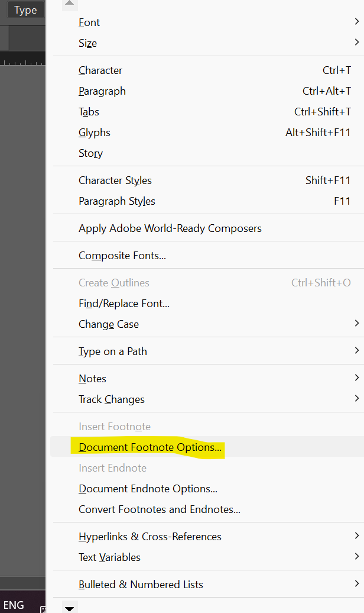Expand Type on a Path submenu
This screenshot has width=364, height=613.
coord(113,351)
